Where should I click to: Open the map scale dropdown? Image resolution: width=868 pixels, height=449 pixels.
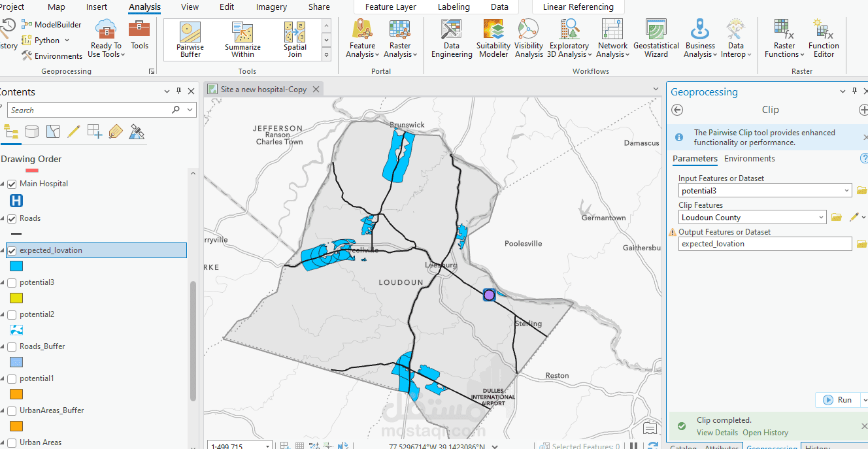tap(267, 446)
